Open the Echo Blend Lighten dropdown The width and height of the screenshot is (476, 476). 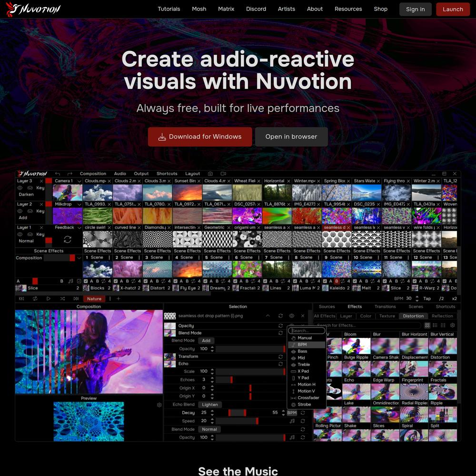210,405
